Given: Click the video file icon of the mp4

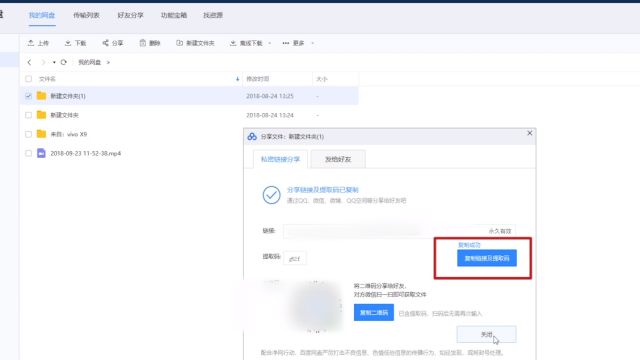Looking at the screenshot, I should (x=41, y=153).
